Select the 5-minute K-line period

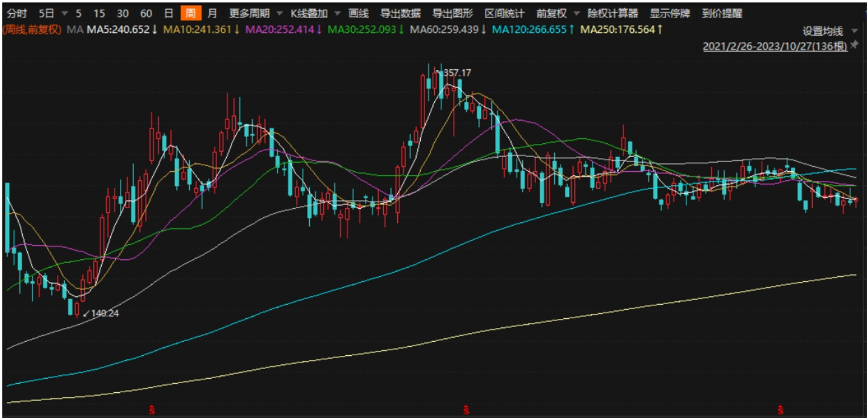point(78,13)
